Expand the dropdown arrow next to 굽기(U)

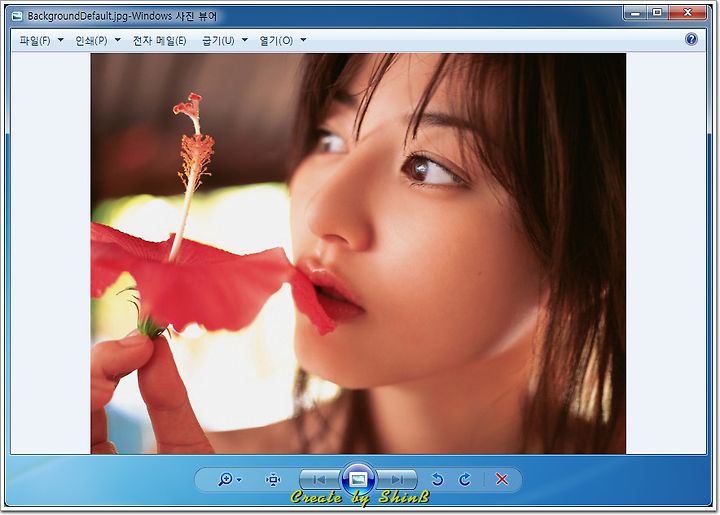pyautogui.click(x=245, y=40)
